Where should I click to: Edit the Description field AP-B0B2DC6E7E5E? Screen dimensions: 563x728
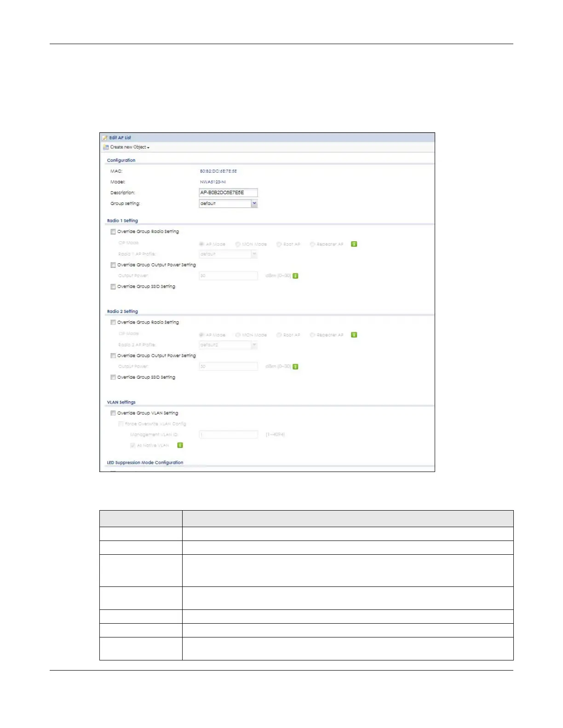[228, 193]
